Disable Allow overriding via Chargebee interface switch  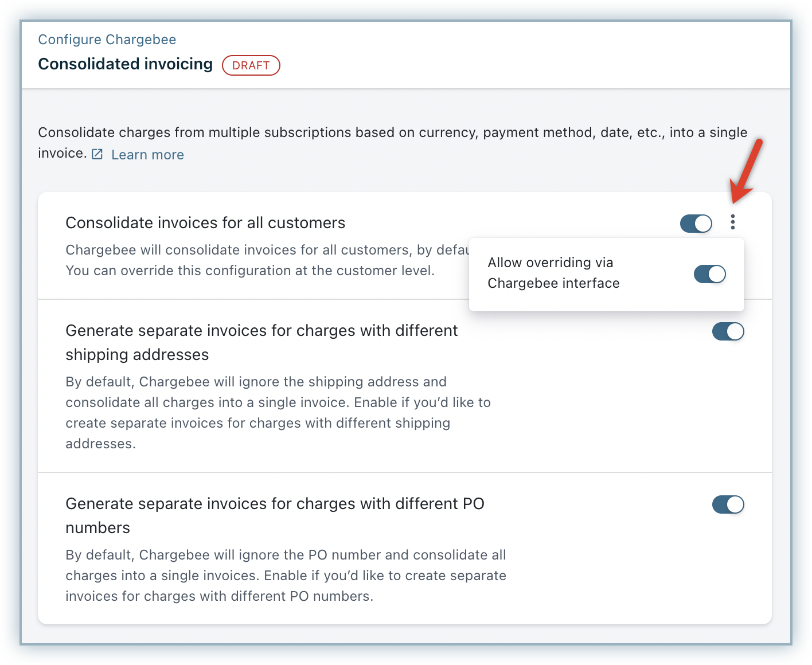(709, 274)
